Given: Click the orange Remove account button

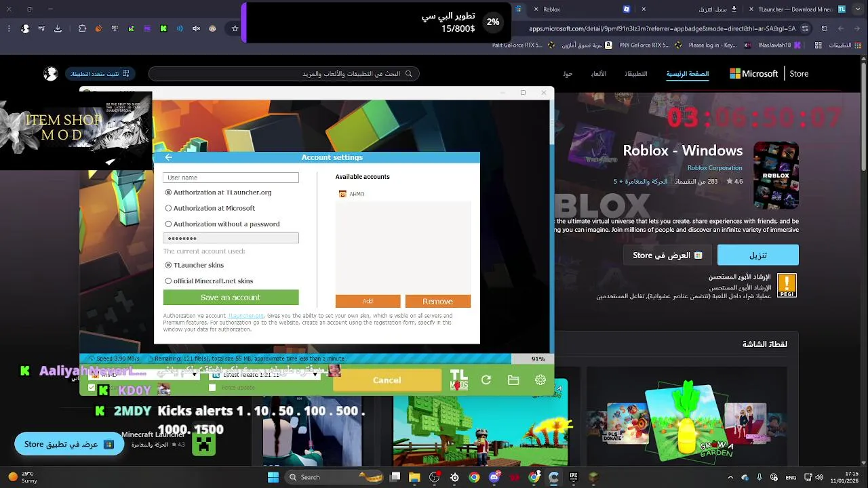Looking at the screenshot, I should pos(438,301).
